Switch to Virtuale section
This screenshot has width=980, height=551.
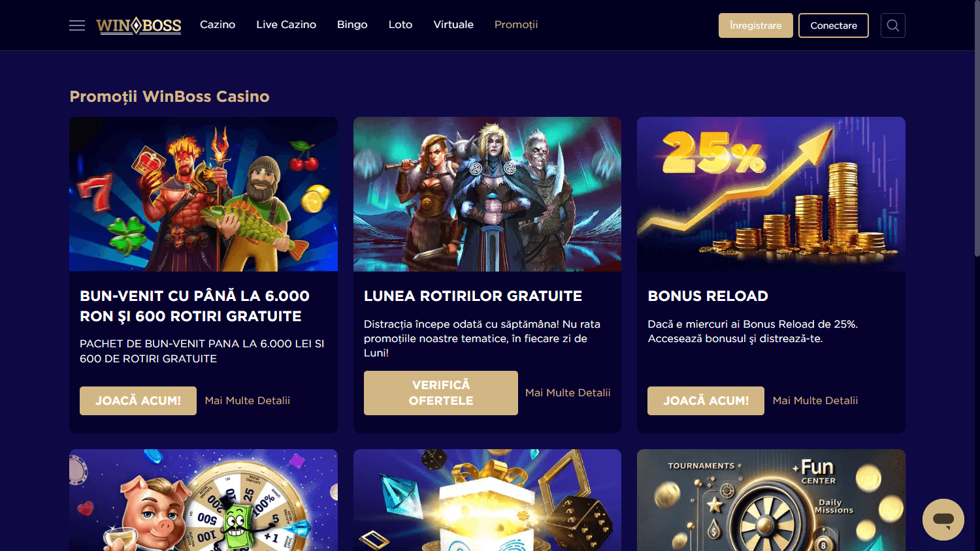point(453,25)
